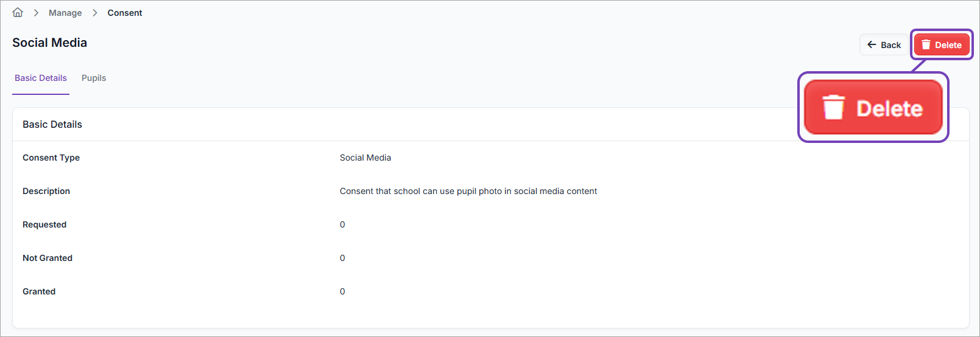The height and width of the screenshot is (337, 980).
Task: Click the Requested count value
Action: [342, 224]
